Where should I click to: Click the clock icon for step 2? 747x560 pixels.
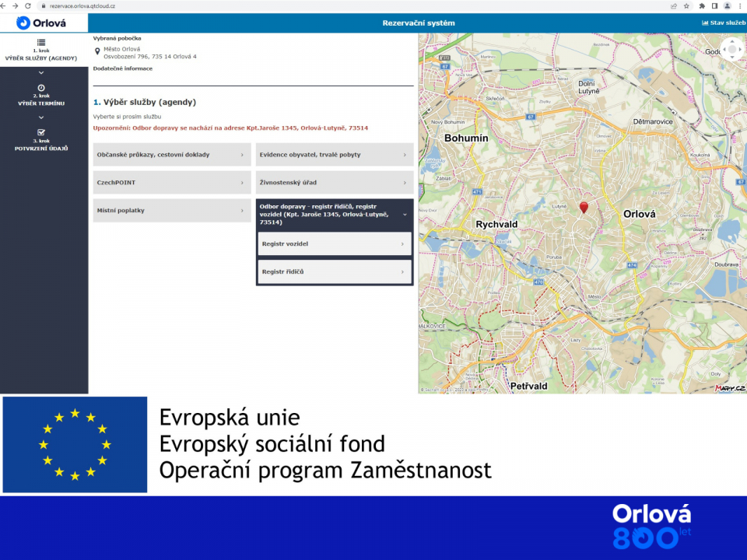coord(41,88)
